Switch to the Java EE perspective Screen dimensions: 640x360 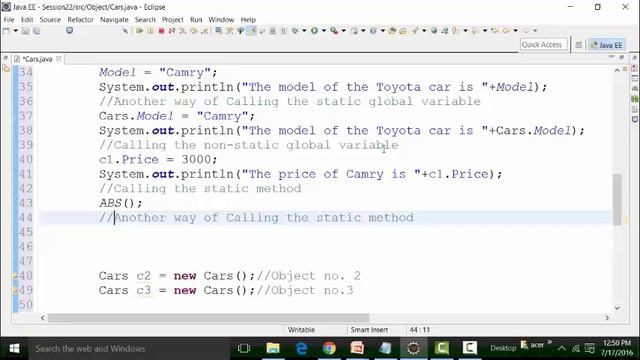[607, 45]
